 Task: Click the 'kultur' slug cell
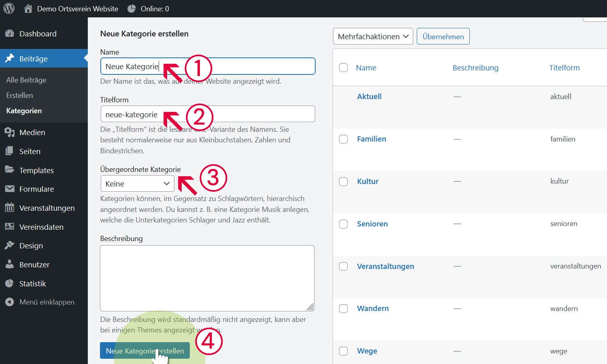click(x=560, y=181)
